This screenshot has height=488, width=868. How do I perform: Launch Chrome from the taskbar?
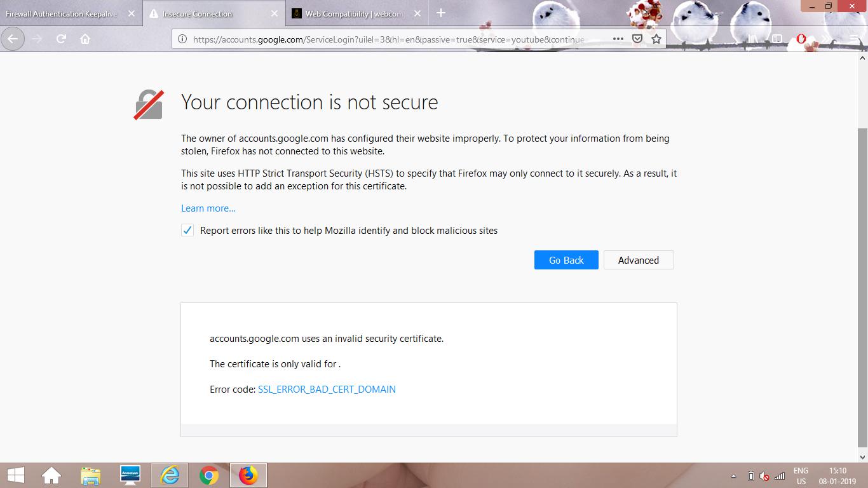[209, 475]
